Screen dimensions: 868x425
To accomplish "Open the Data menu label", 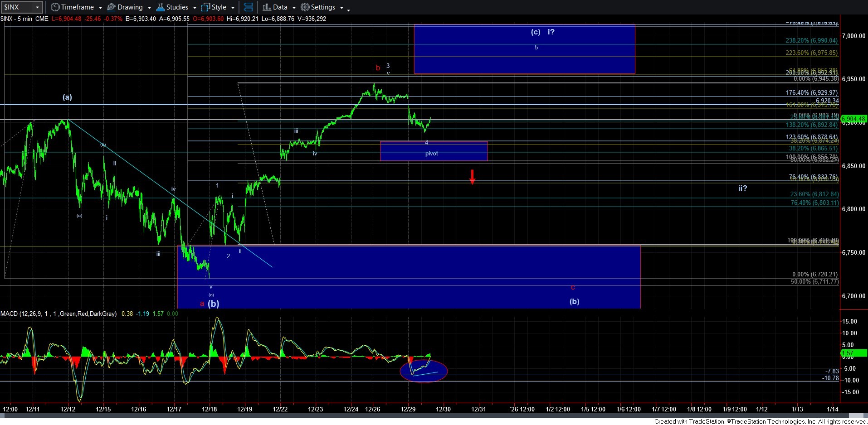I will [x=280, y=7].
